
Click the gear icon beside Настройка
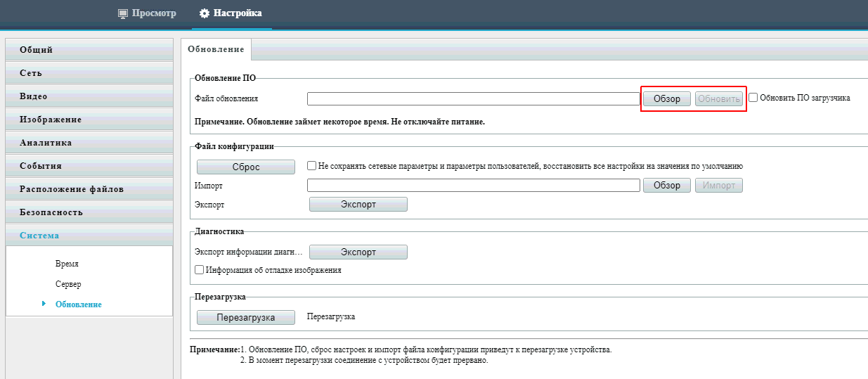[x=205, y=13]
